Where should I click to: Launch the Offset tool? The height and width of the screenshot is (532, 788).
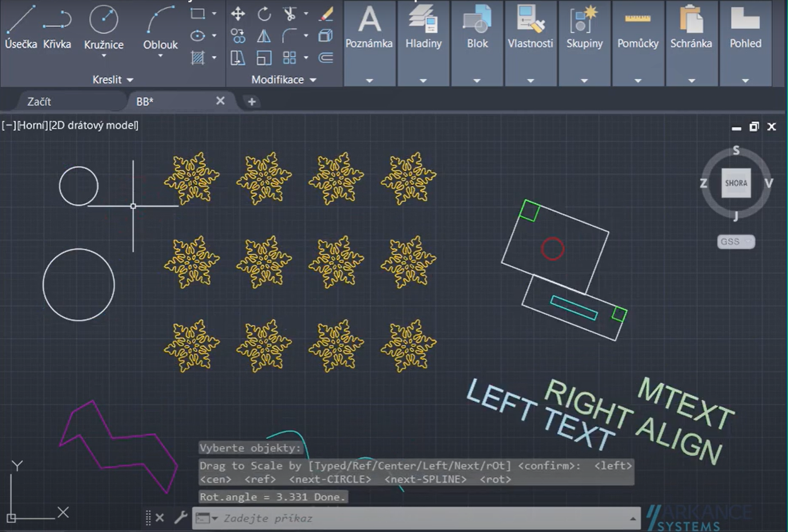(x=326, y=58)
